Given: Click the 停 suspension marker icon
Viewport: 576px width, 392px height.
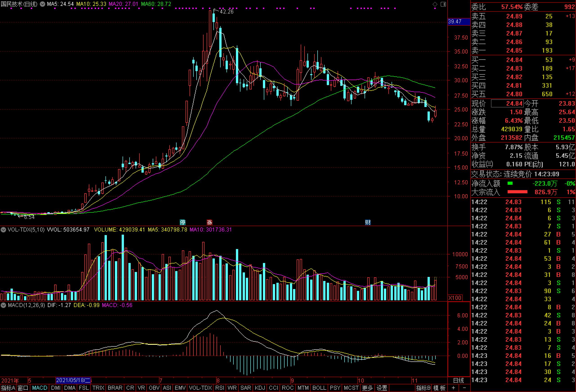Looking at the screenshot, I should tap(183, 222).
